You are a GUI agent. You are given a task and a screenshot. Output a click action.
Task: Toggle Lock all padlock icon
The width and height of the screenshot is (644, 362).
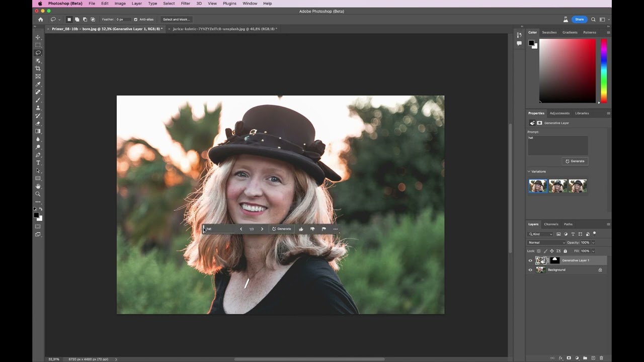(x=565, y=251)
